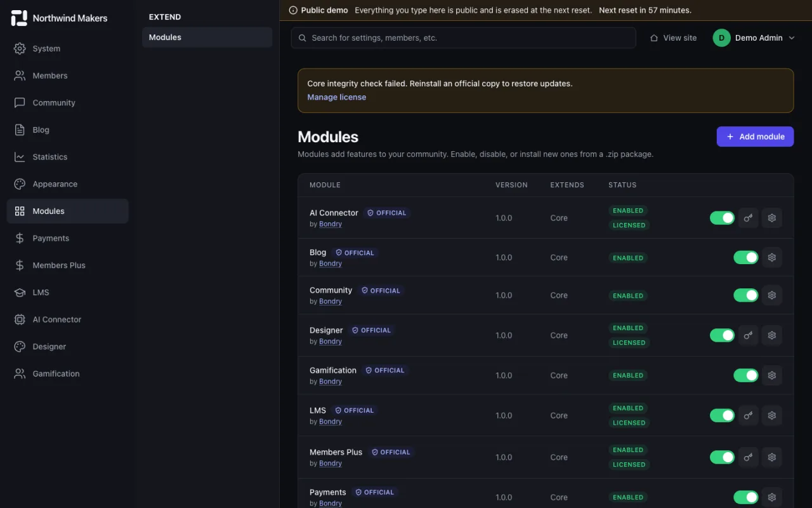The height and width of the screenshot is (508, 812).
Task: Open System in the sidebar
Action: pos(67,48)
